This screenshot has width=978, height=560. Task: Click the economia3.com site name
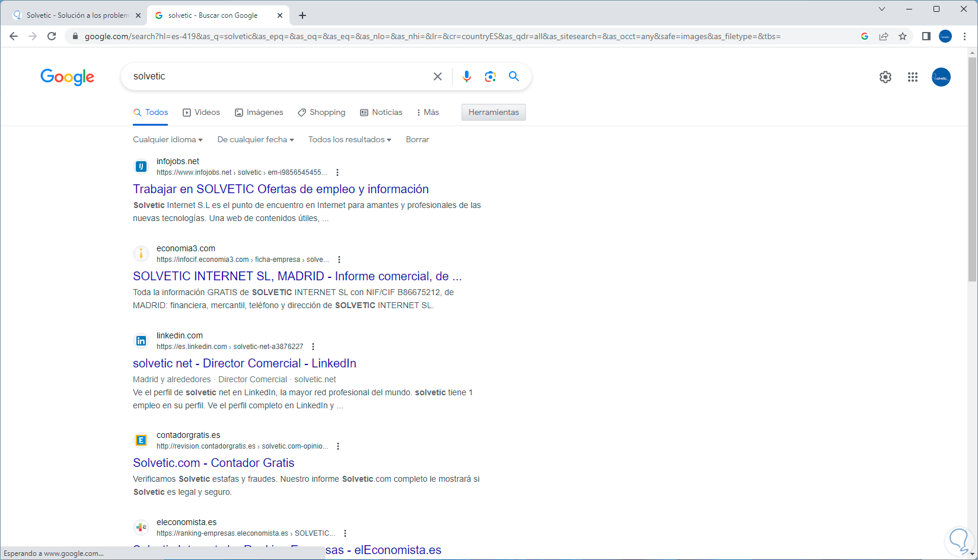tap(186, 248)
